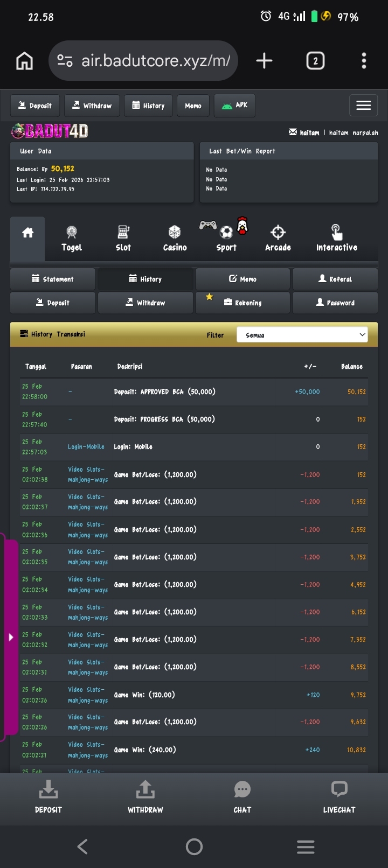Expand the Filter dropdown showing Semua
This screenshot has height=868, width=388.
click(x=302, y=334)
